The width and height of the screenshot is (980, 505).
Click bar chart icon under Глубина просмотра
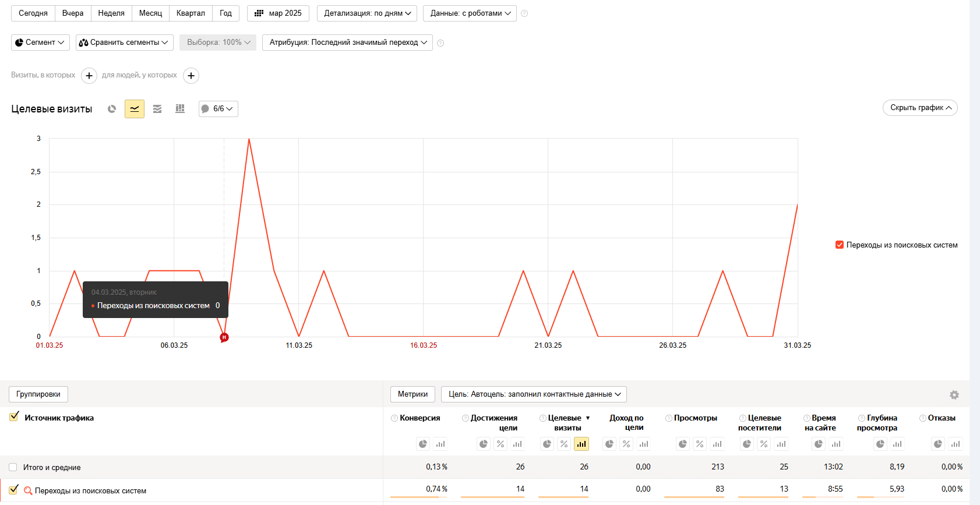point(897,444)
